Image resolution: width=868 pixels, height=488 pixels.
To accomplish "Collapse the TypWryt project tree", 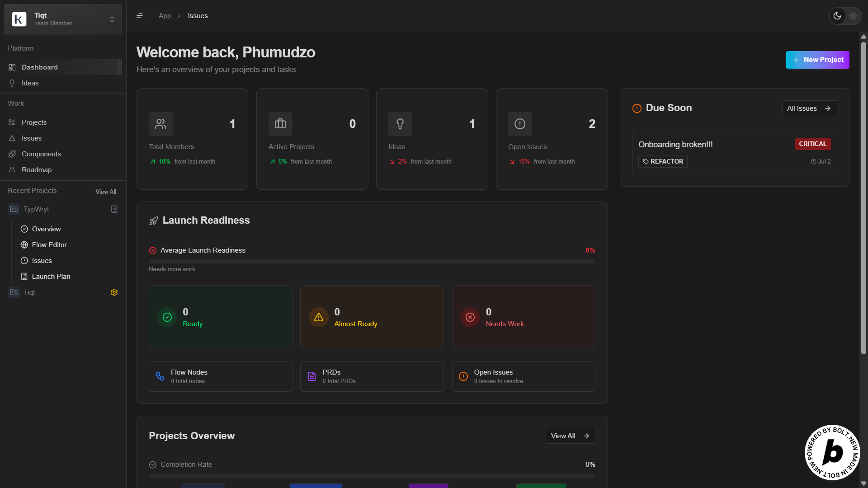I will point(36,209).
